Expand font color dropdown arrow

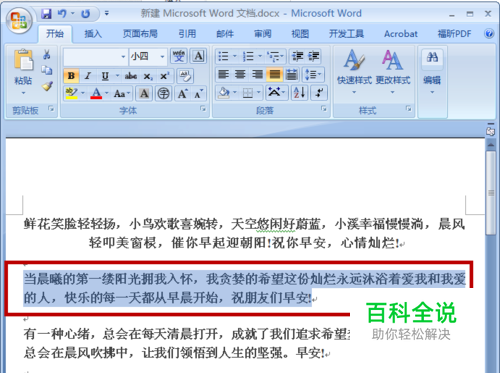[107, 93]
